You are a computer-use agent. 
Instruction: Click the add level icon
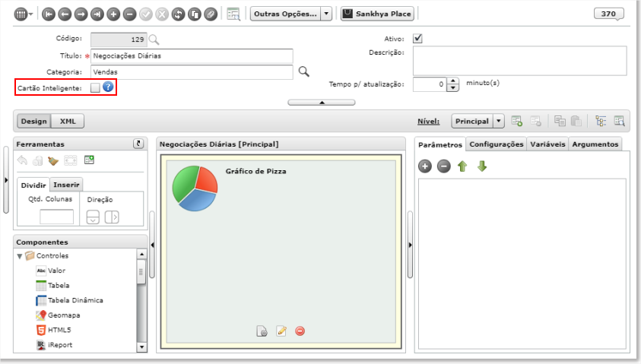click(x=517, y=121)
